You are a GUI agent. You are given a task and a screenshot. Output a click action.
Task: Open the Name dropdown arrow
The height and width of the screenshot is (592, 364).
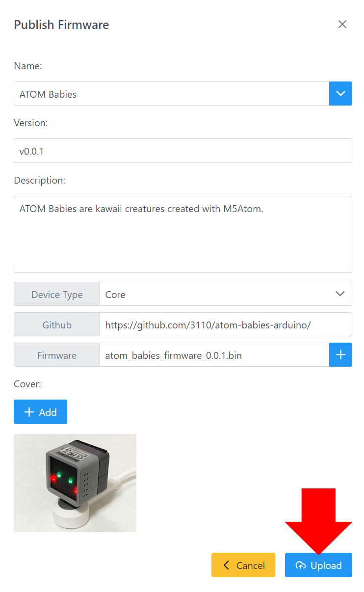[340, 93]
